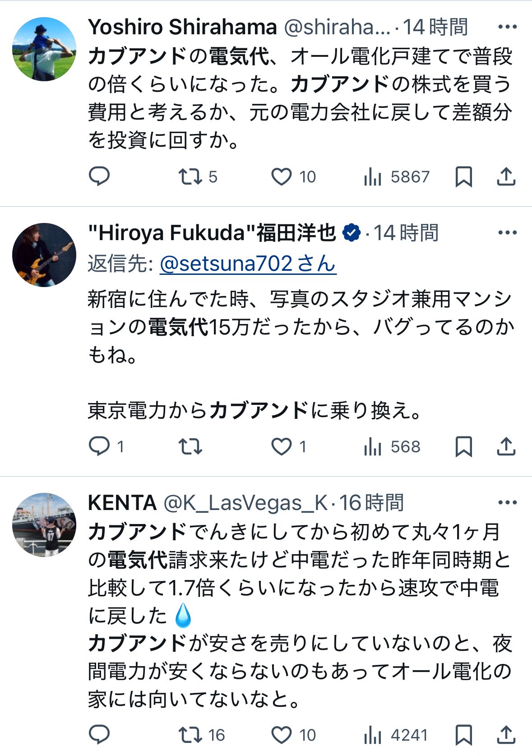
Task: Open KENTA's profile avatar
Action: click(44, 524)
